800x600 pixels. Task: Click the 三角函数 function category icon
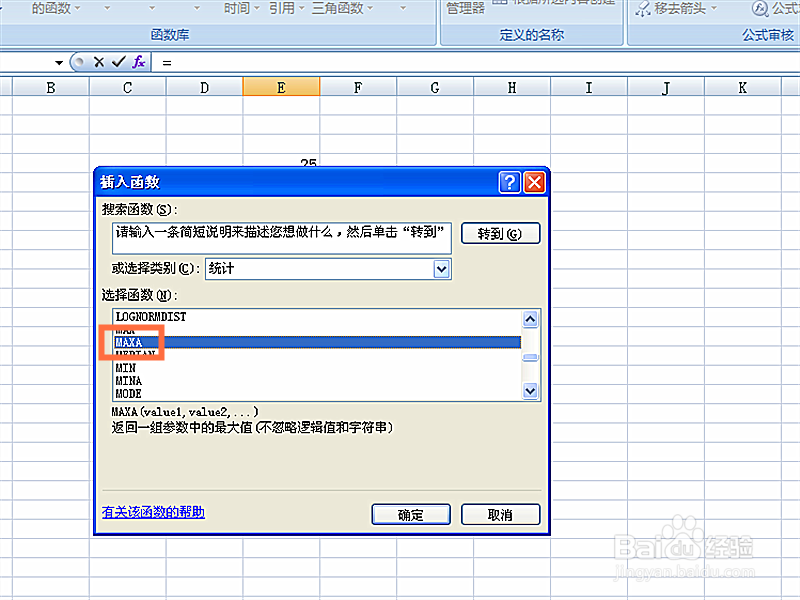tap(335, 8)
